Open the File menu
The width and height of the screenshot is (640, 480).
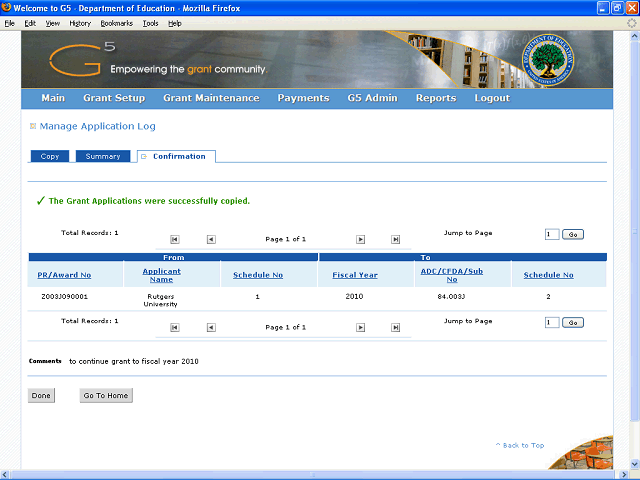(x=10, y=23)
